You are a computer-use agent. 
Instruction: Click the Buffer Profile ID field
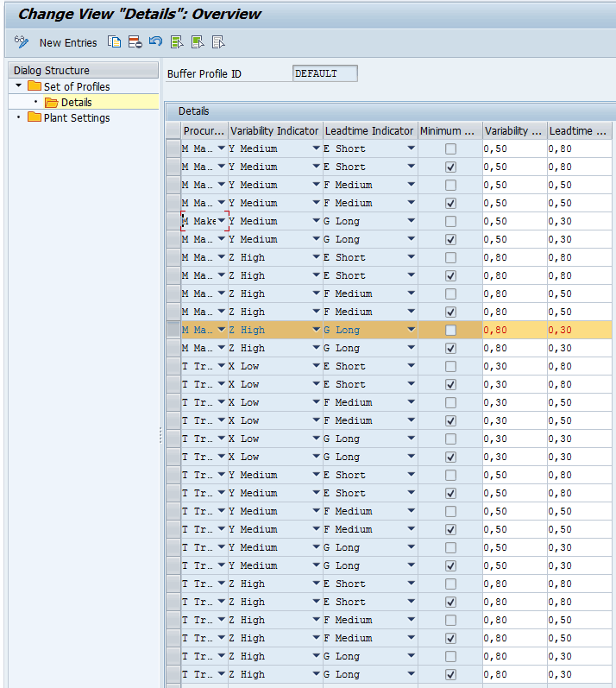(324, 74)
